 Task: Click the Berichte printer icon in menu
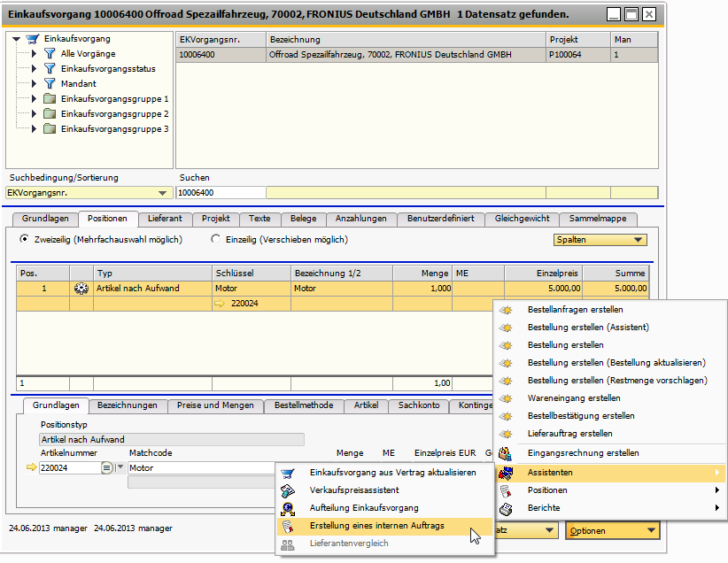(506, 508)
